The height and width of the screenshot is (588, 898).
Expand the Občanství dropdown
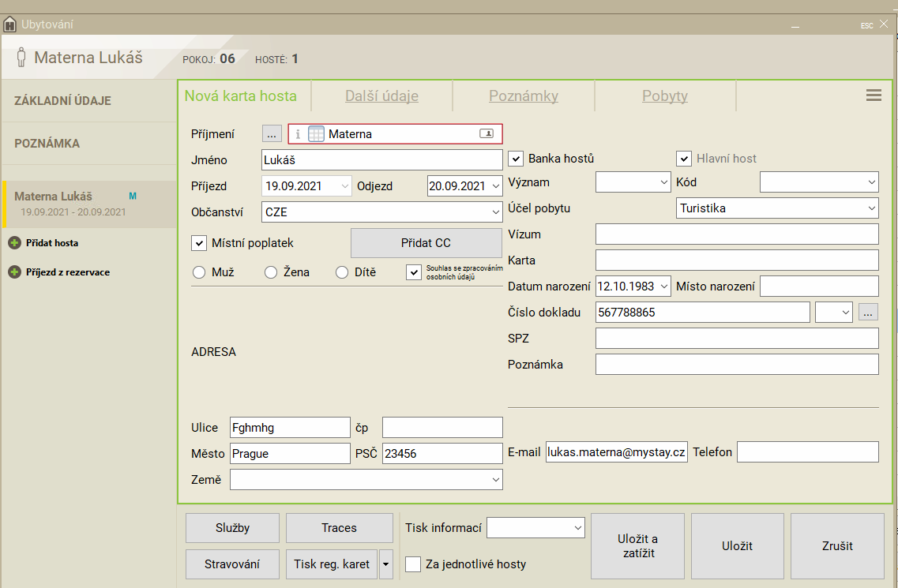point(381,212)
